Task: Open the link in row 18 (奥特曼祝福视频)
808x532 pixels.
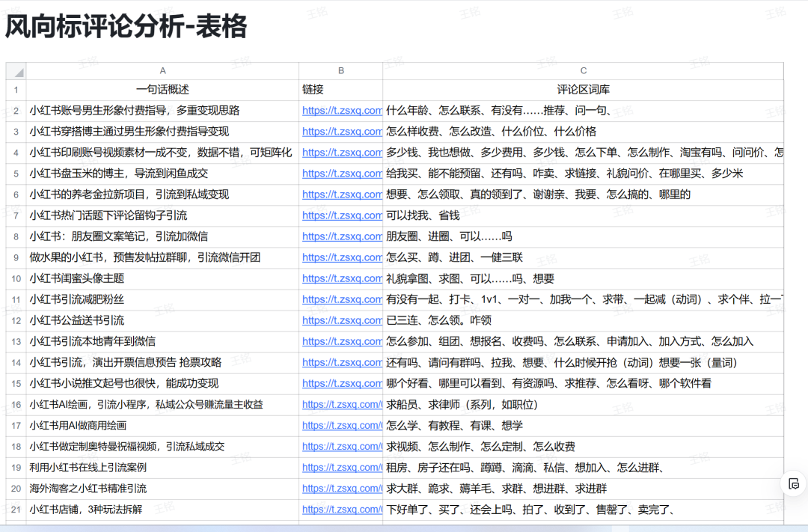Action: (342, 447)
